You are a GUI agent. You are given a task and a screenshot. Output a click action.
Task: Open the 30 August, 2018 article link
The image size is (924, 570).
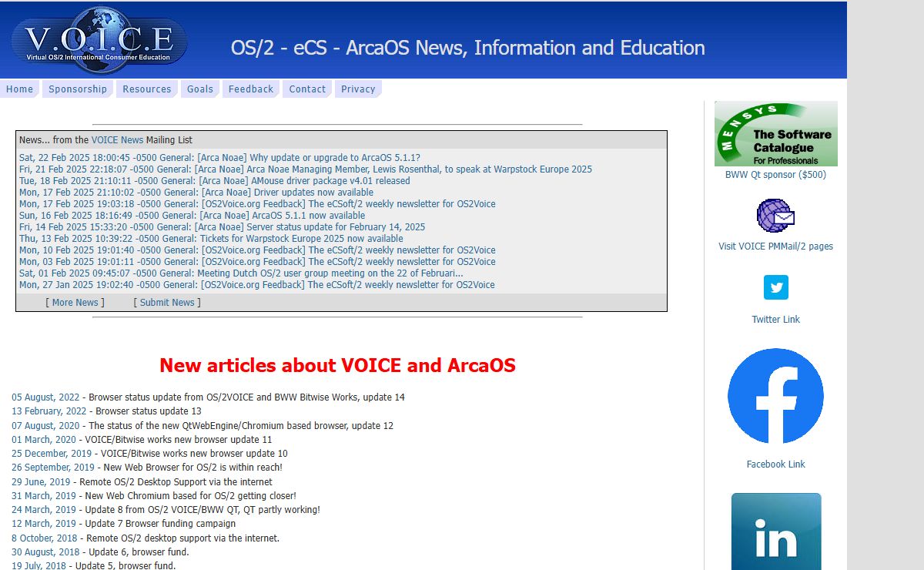pyautogui.click(x=45, y=552)
